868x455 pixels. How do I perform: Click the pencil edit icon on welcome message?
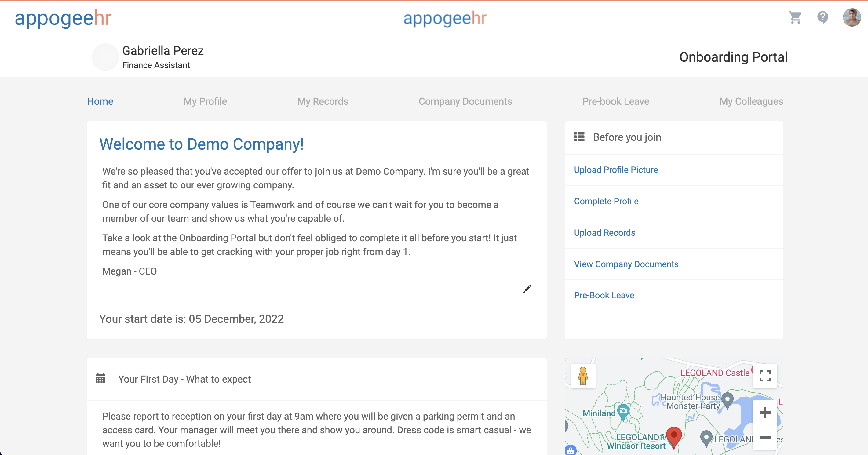tap(527, 289)
